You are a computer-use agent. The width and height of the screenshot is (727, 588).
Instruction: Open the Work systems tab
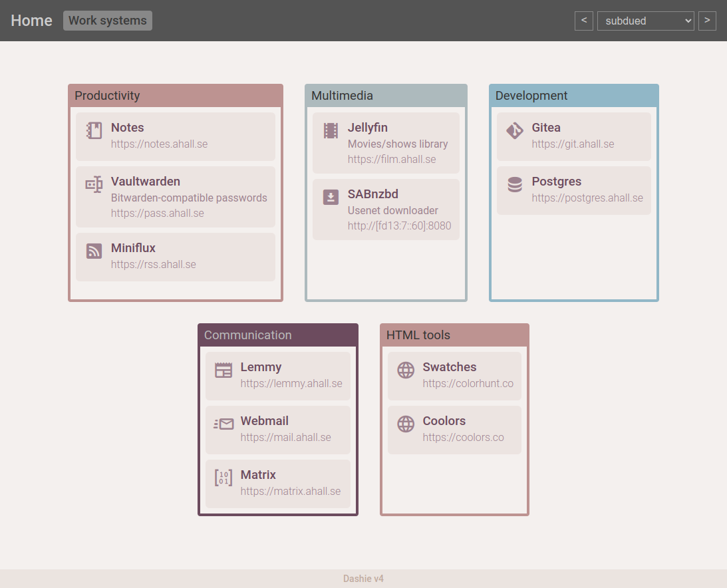108,21
